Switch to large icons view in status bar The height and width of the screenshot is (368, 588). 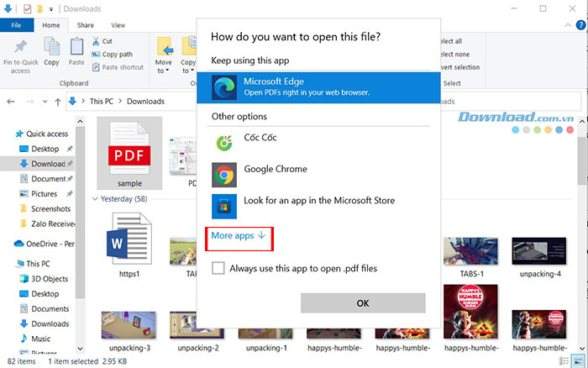[x=578, y=361]
